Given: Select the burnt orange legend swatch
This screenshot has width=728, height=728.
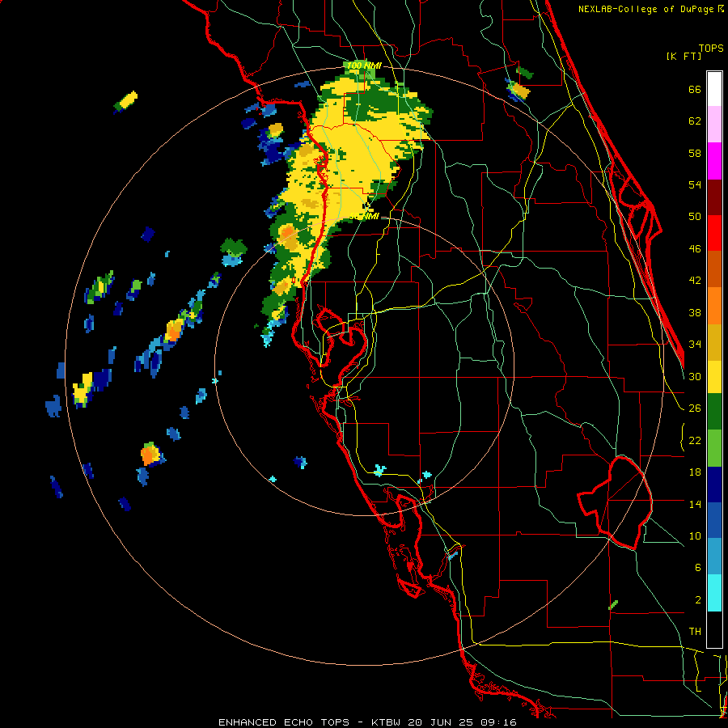Looking at the screenshot, I should (714, 269).
